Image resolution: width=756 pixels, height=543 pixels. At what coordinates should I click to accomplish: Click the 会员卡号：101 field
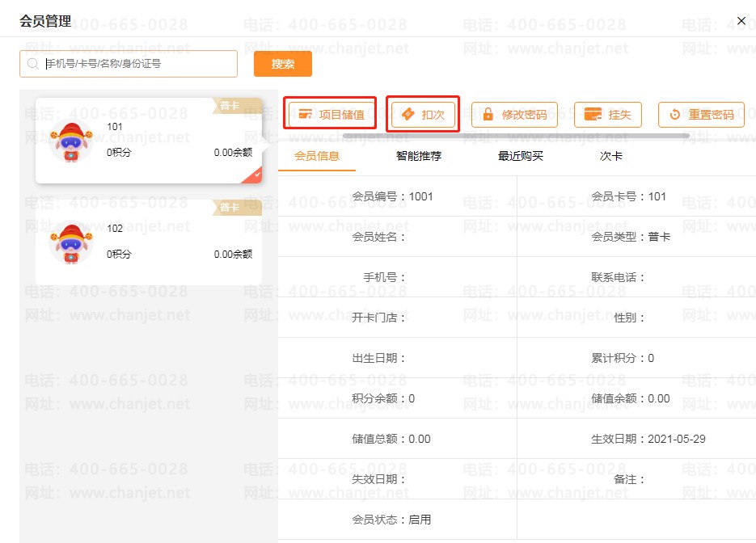(x=628, y=196)
